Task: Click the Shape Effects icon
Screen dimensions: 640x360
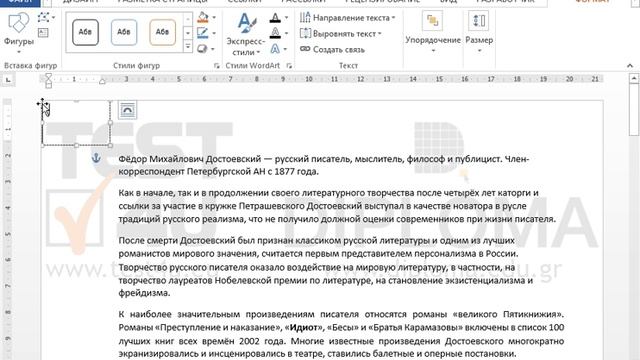Action: tap(203, 49)
